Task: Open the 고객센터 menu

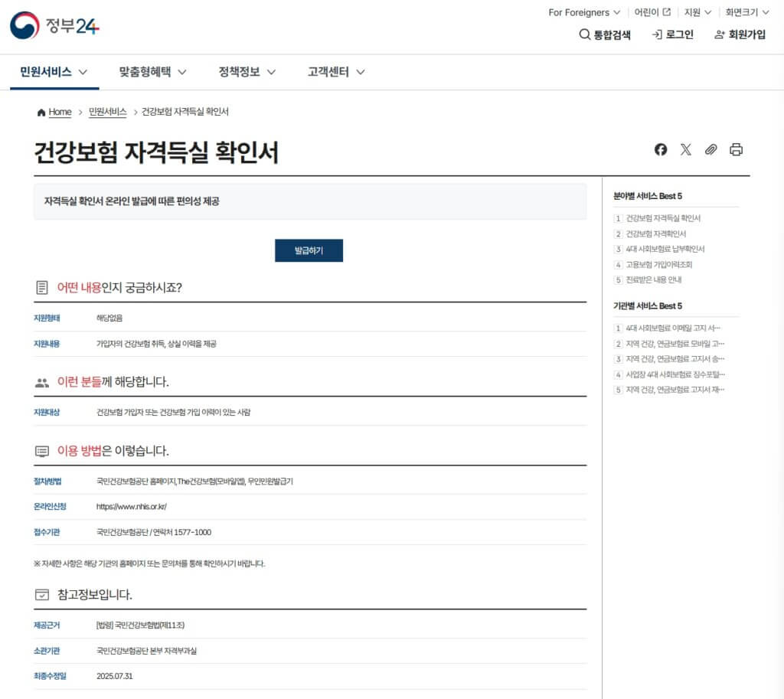Action: pos(336,72)
